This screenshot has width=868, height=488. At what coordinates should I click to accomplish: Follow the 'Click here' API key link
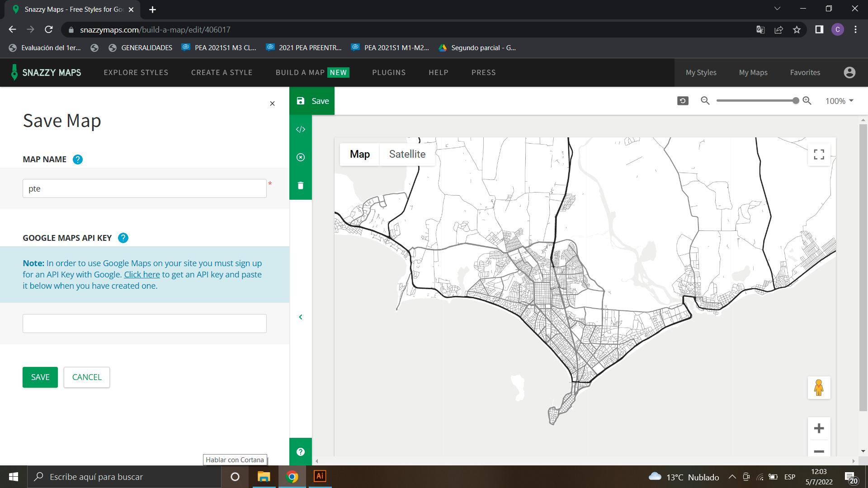142,274
